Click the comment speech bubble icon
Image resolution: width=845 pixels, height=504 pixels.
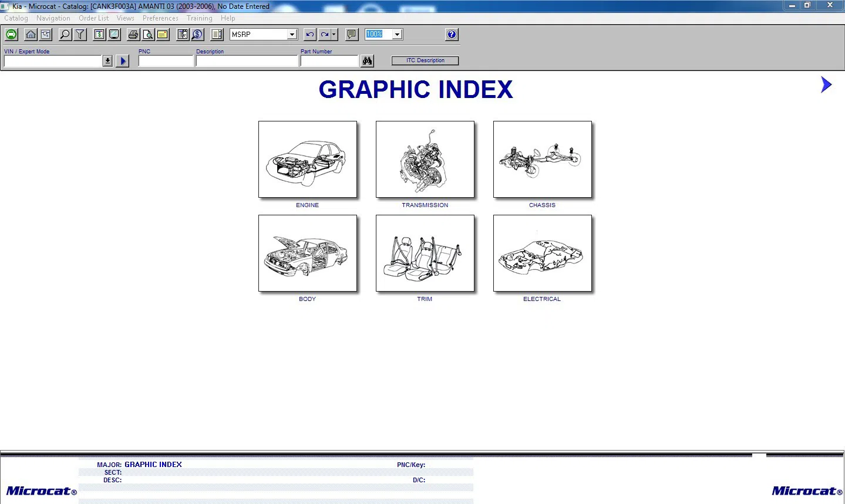[352, 35]
